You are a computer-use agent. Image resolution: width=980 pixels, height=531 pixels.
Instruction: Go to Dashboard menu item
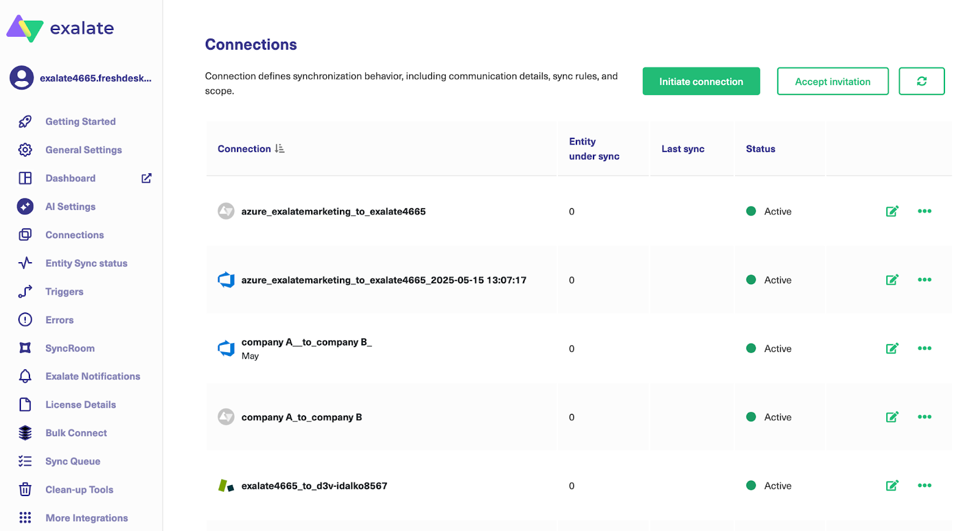click(70, 178)
